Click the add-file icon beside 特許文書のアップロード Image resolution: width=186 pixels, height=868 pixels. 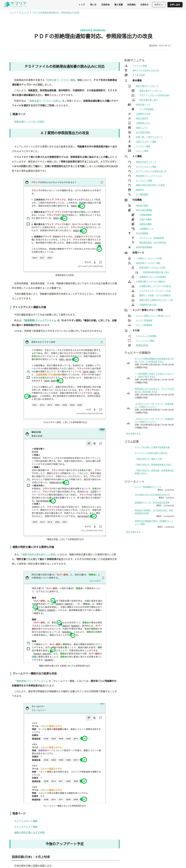point(129,86)
